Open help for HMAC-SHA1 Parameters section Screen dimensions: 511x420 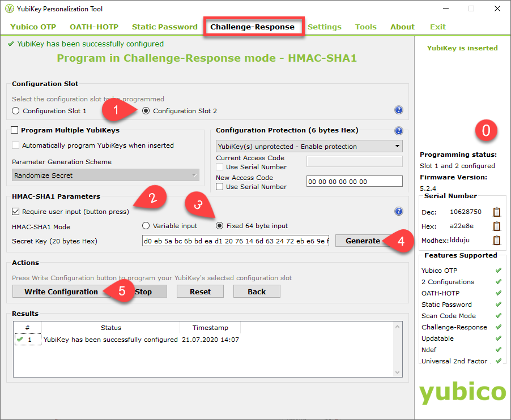[x=398, y=212]
